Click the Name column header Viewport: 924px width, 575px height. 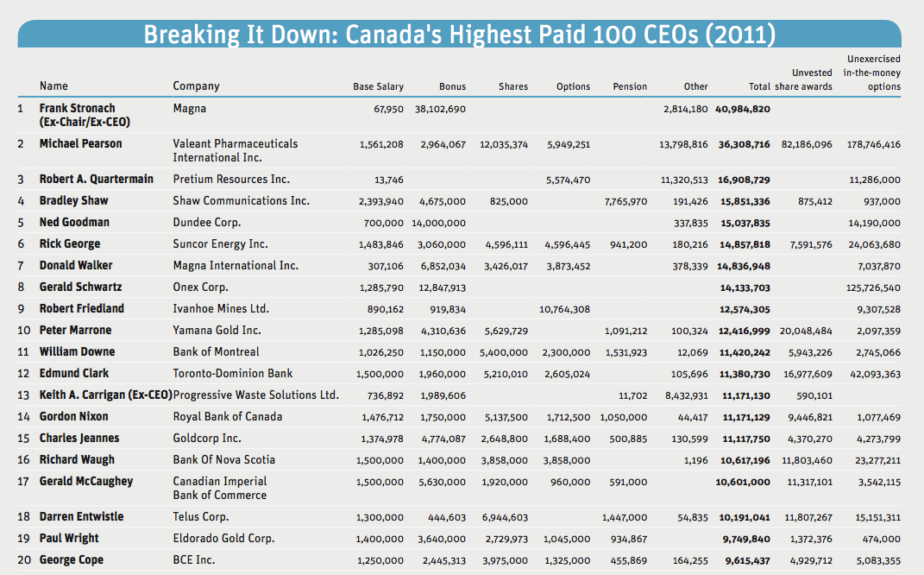(53, 85)
